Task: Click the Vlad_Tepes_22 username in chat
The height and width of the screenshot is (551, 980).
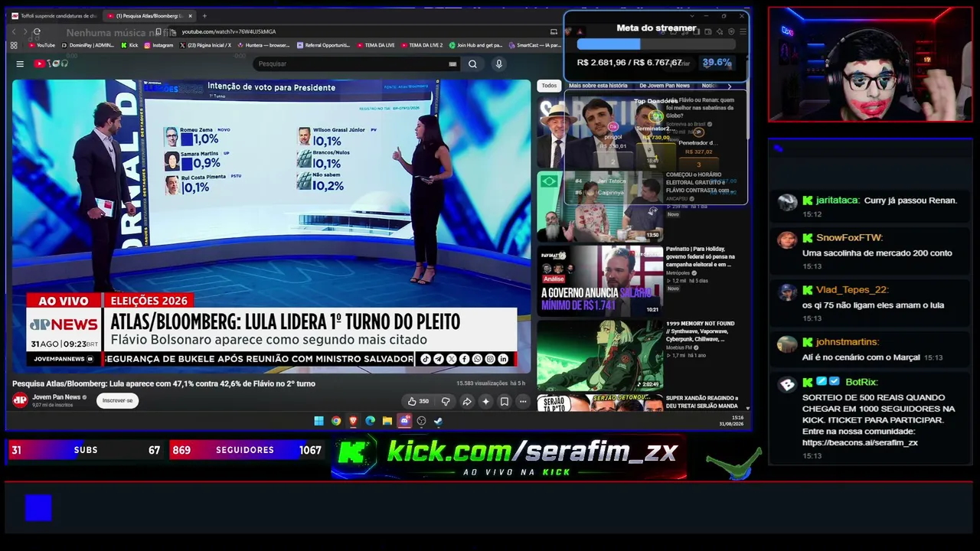Action: [x=851, y=290]
